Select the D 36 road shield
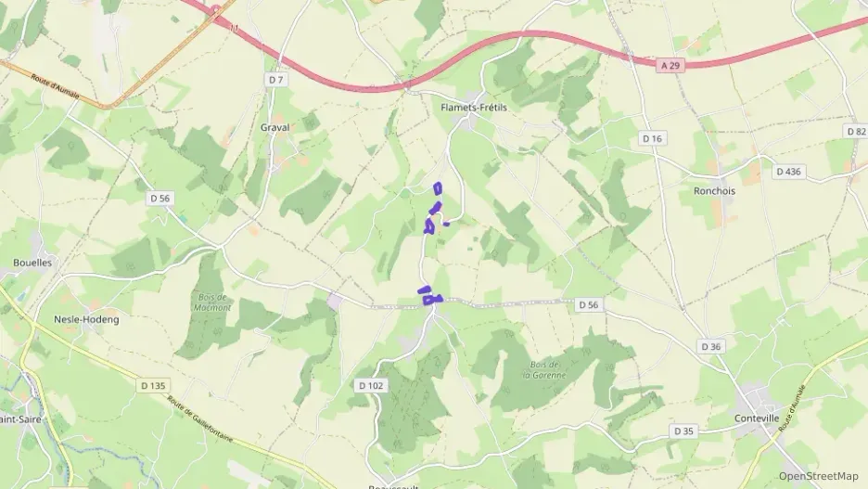Viewport: 868px width, 489px height. coord(710,347)
